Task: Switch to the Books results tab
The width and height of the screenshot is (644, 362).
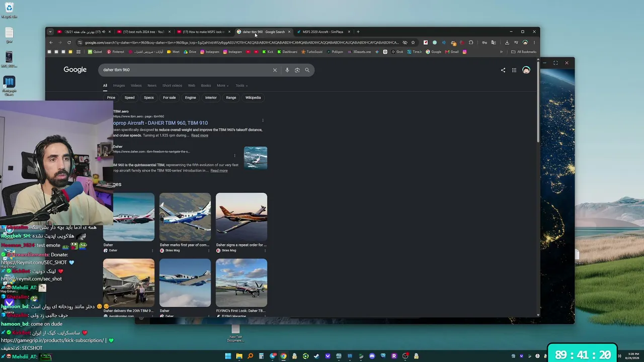Action: point(206,85)
